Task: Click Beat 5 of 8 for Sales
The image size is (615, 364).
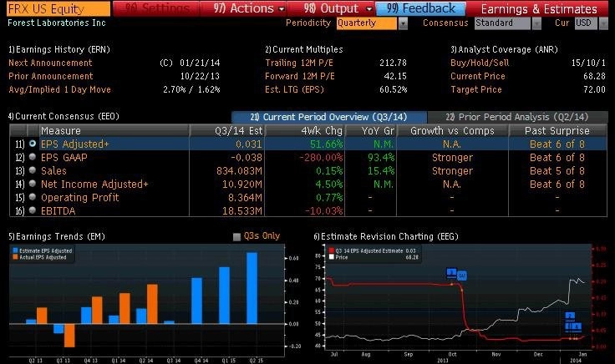Action: coord(557,171)
